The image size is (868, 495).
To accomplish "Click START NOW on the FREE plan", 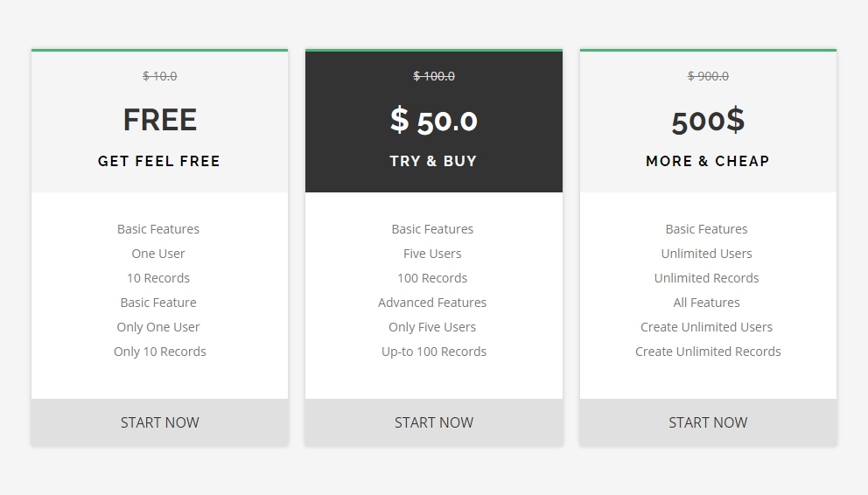I will pyautogui.click(x=159, y=422).
